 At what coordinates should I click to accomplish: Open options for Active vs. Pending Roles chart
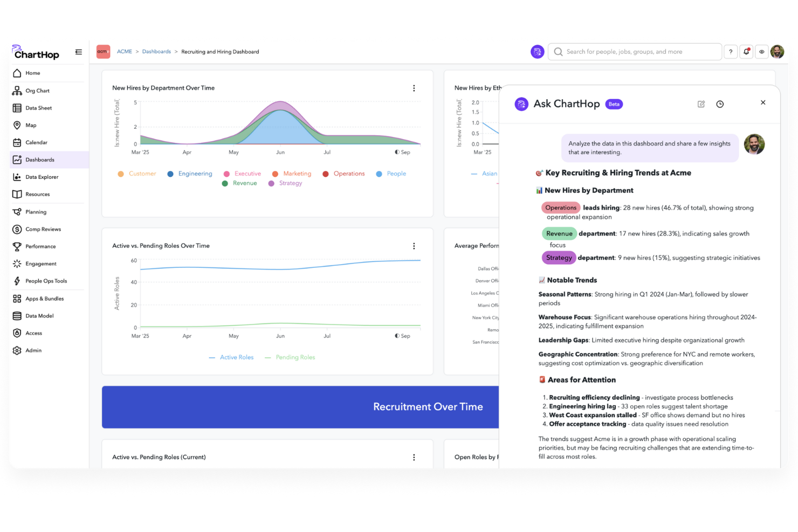(x=414, y=246)
